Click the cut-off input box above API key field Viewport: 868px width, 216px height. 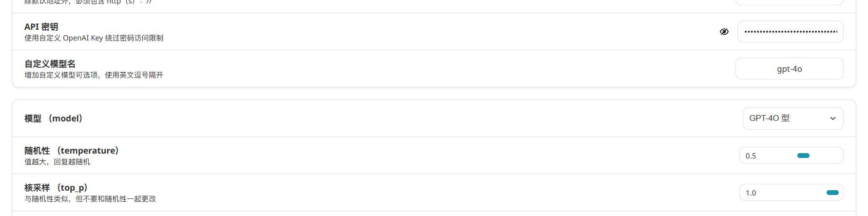coord(789,2)
